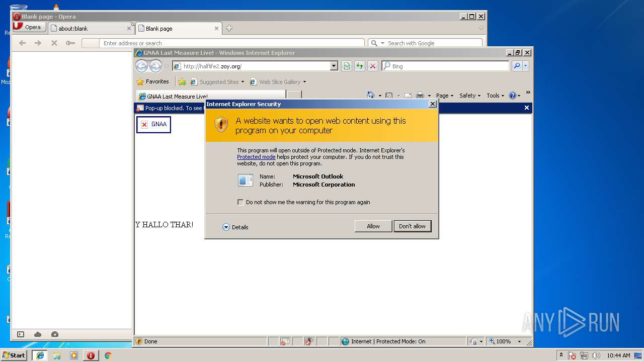Click the IE Home icon
The width and height of the screenshot is (644, 362).
pyautogui.click(x=371, y=96)
